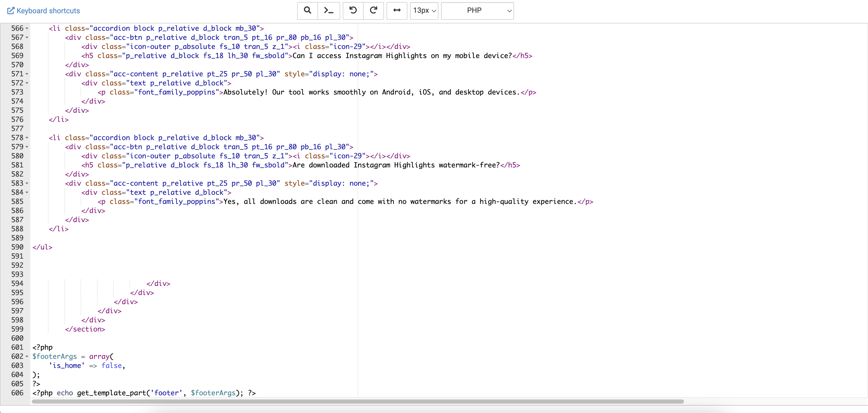Collapse the code fold at line 571

(x=27, y=74)
